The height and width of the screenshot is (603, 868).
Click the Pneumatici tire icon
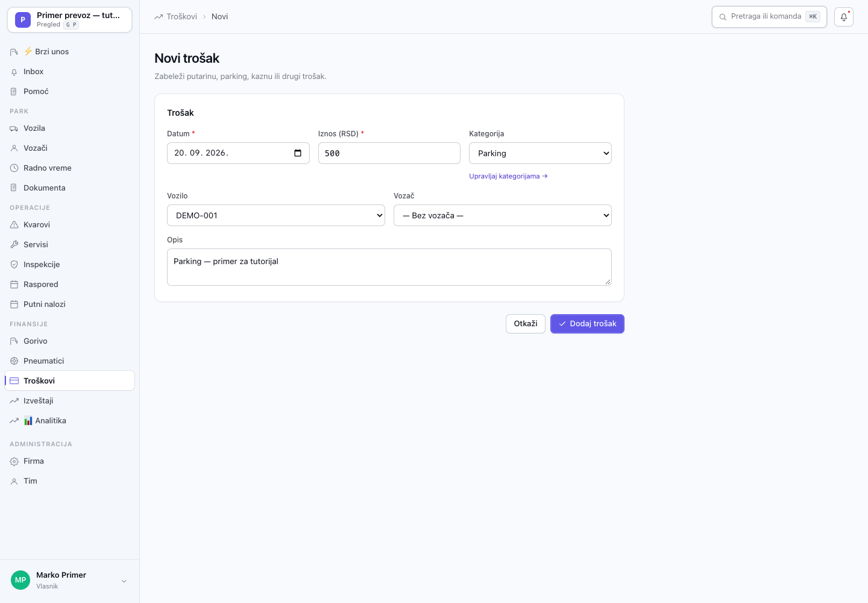[x=14, y=361]
